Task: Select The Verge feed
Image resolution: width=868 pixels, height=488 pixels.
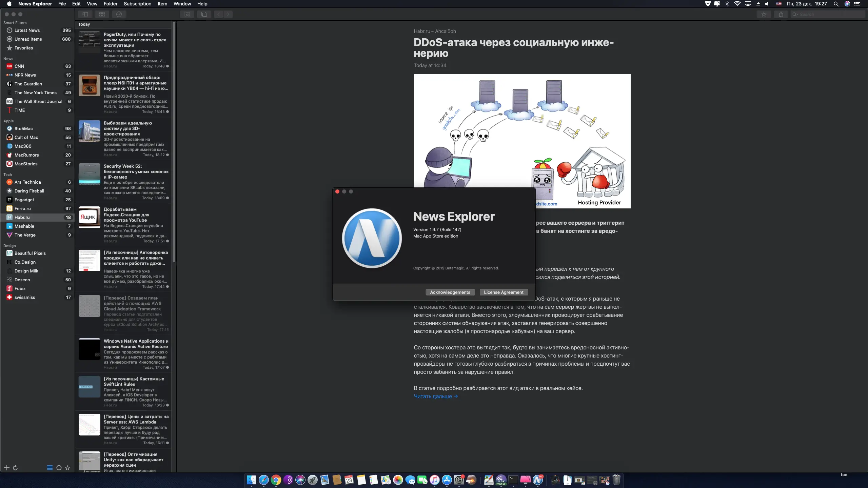Action: click(37, 235)
